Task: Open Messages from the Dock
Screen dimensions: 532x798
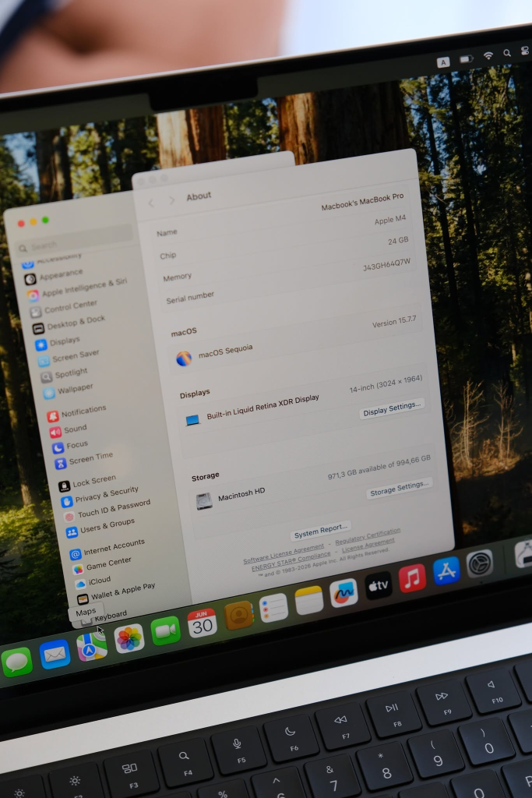Action: click(17, 662)
